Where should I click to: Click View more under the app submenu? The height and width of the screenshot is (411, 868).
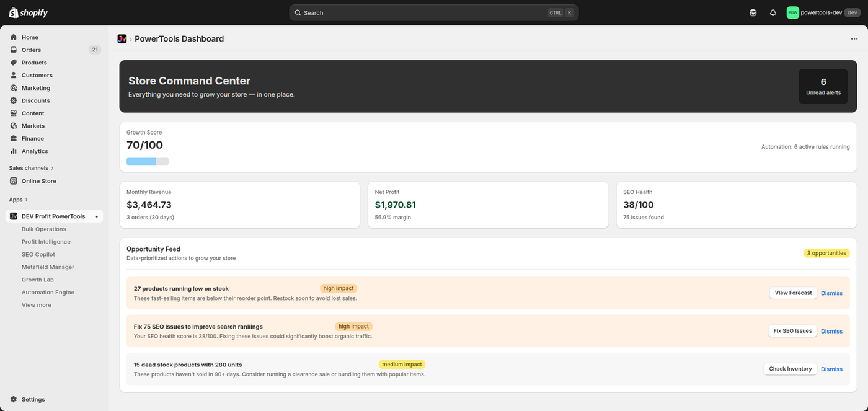[37, 305]
